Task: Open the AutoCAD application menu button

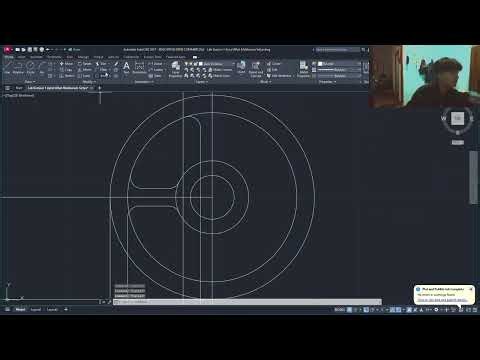Action: [7, 50]
